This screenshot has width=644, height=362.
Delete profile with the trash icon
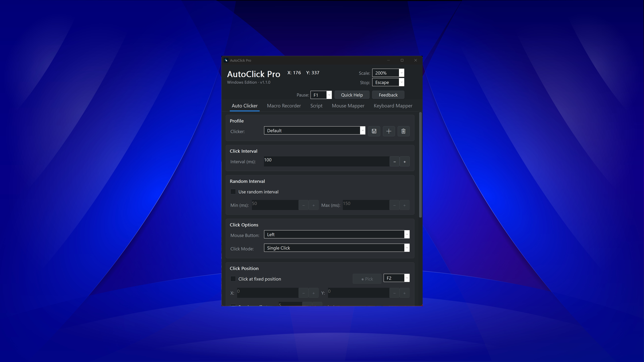404,131
